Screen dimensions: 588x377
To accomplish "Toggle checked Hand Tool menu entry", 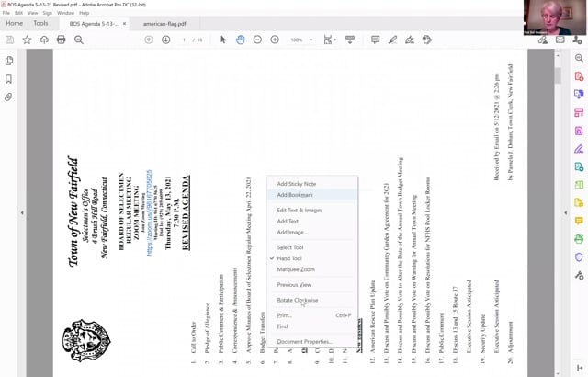I will click(x=312, y=258).
